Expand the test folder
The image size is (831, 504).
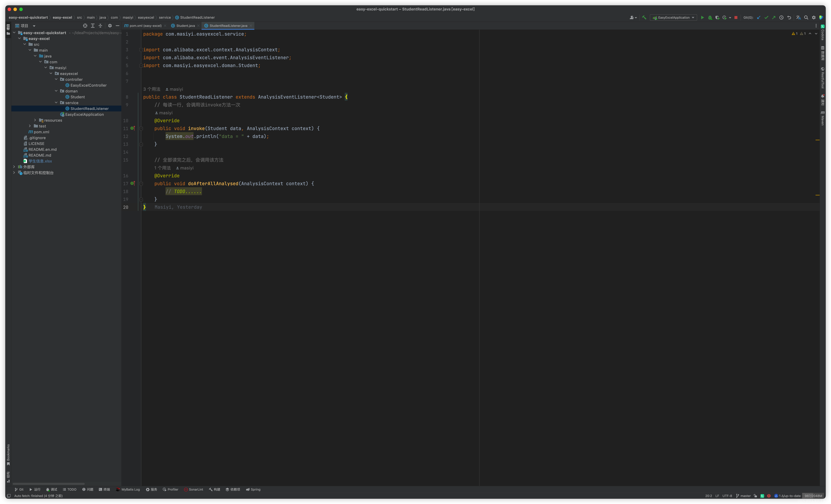[30, 126]
